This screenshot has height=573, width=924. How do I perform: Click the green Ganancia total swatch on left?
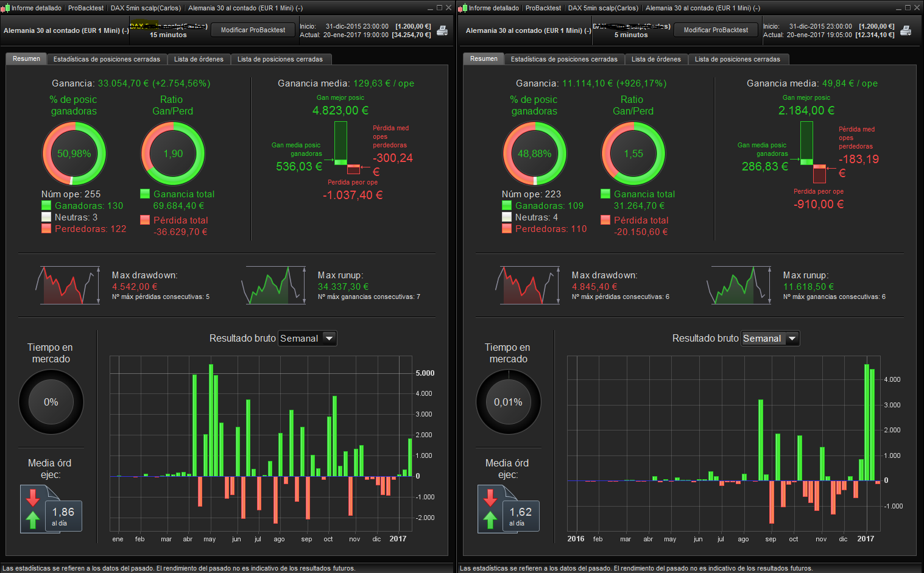click(145, 194)
